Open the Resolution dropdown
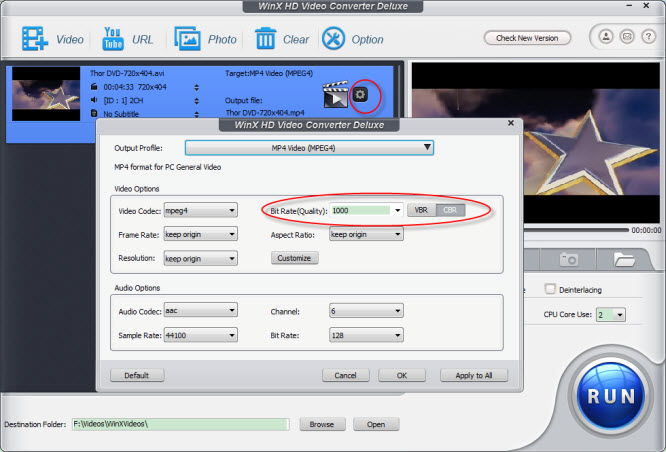This screenshot has width=666, height=452. (x=200, y=258)
